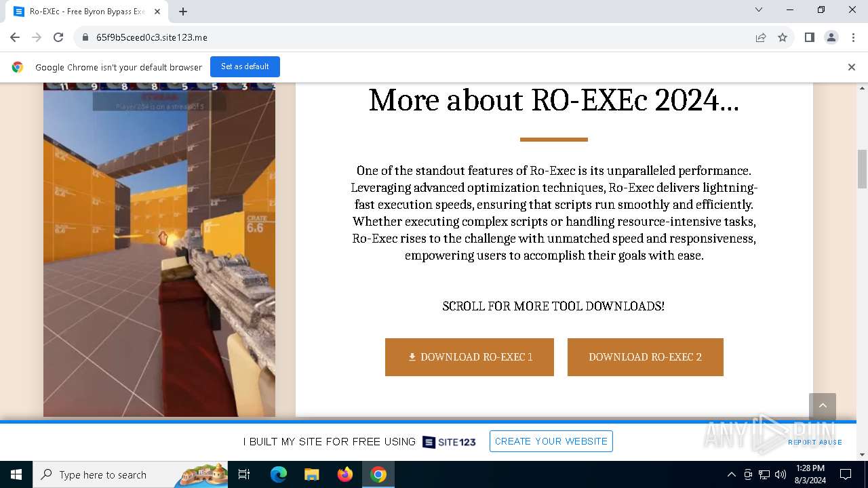Launch Firefox from taskbar

tap(345, 474)
